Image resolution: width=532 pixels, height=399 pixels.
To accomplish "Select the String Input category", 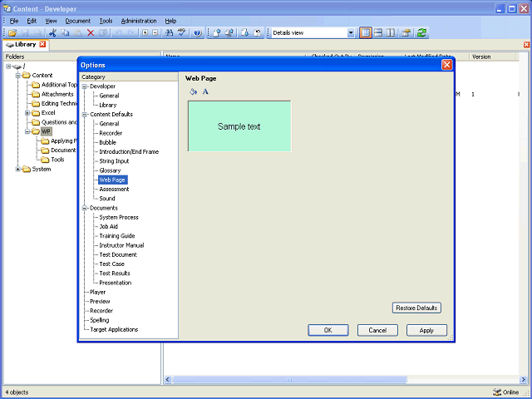I will pos(114,161).
